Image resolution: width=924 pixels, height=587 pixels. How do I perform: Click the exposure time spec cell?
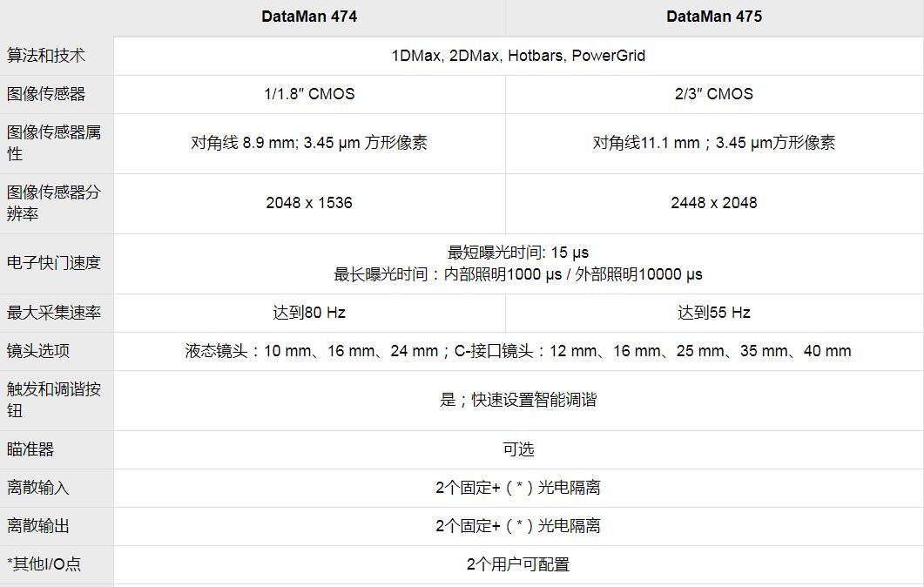(x=519, y=263)
